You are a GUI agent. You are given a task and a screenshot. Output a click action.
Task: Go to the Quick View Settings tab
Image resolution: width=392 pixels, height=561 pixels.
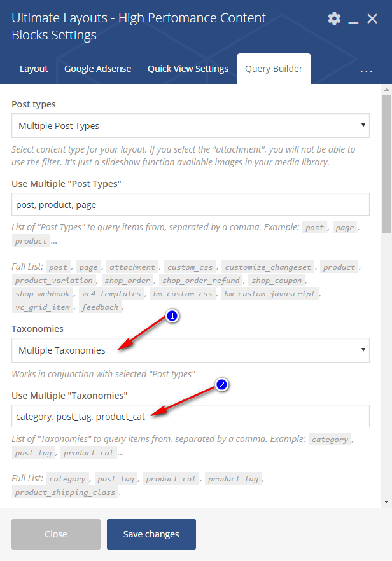point(188,69)
